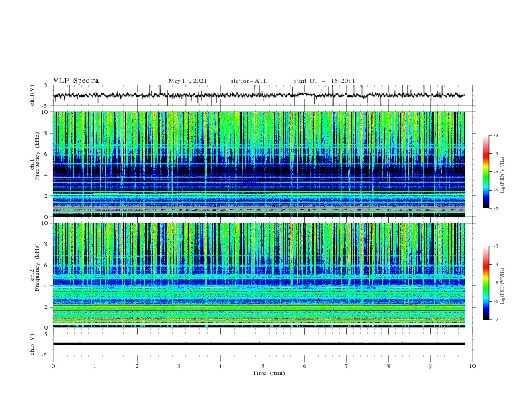Click the "7" tick label on Time axis
The height and width of the screenshot is (411, 532).
pos(347,366)
